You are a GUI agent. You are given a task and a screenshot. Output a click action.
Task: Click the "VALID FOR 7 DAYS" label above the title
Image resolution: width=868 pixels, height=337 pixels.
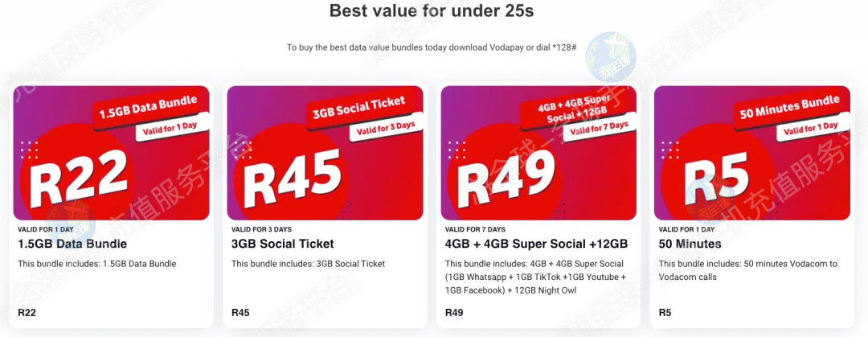pyautogui.click(x=475, y=229)
